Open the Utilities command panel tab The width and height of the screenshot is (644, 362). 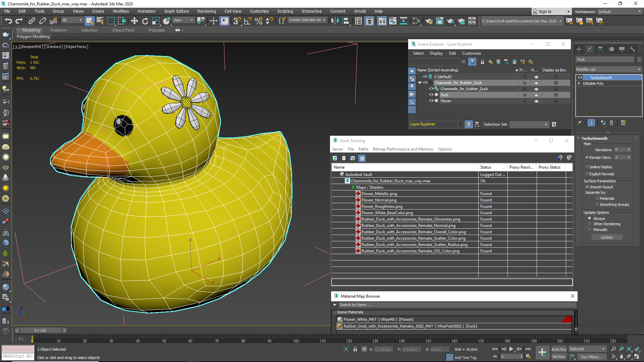pos(633,49)
